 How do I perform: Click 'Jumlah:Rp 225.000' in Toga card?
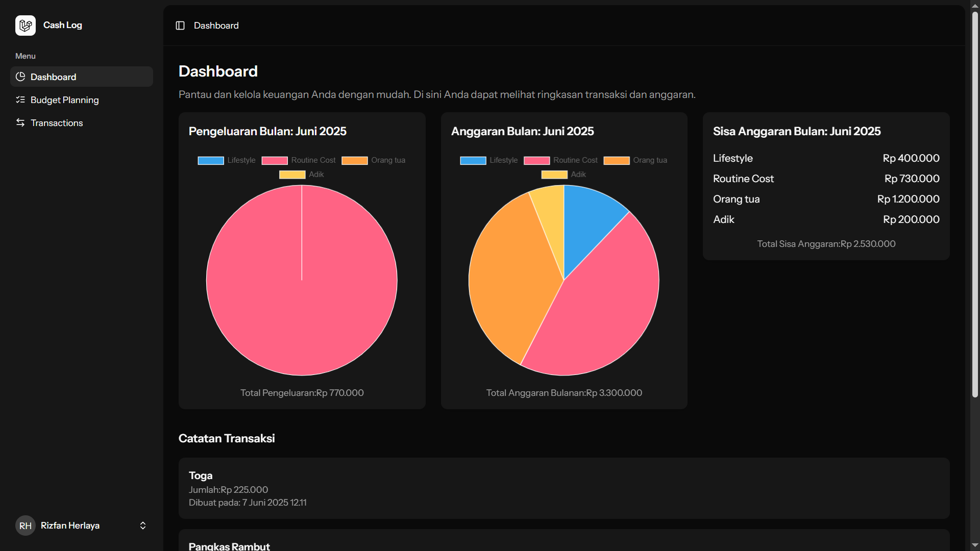point(228,490)
